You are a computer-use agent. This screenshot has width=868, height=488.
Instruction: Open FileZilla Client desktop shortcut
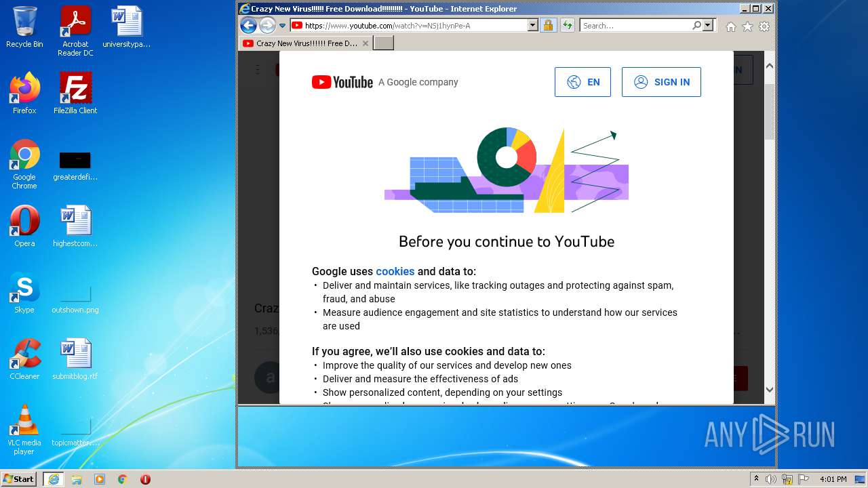[75, 93]
